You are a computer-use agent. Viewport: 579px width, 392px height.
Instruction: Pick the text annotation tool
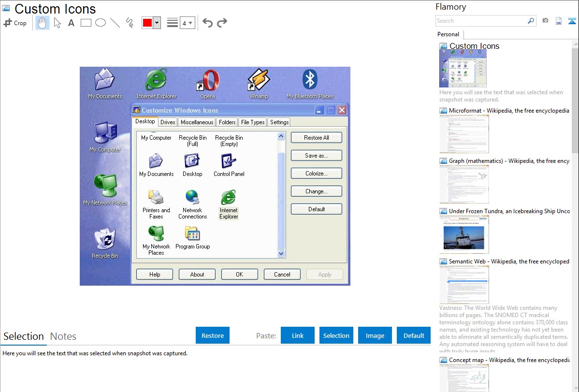tap(71, 23)
